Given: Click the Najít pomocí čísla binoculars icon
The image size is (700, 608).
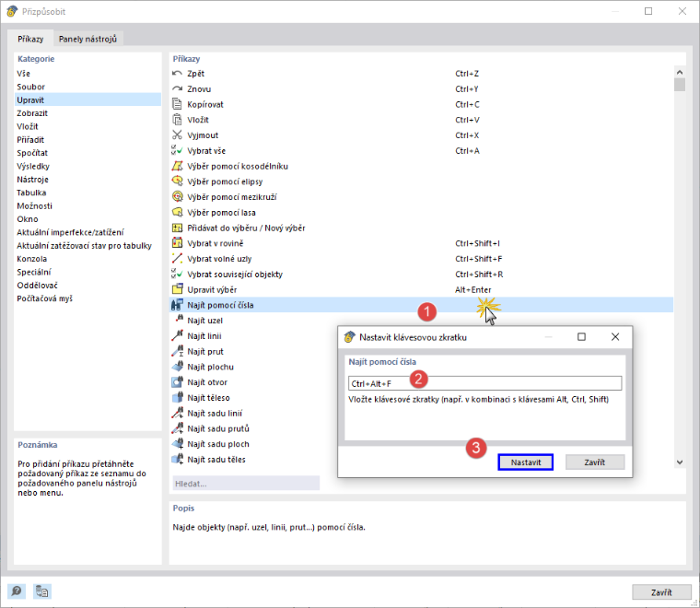Looking at the screenshot, I should click(177, 305).
